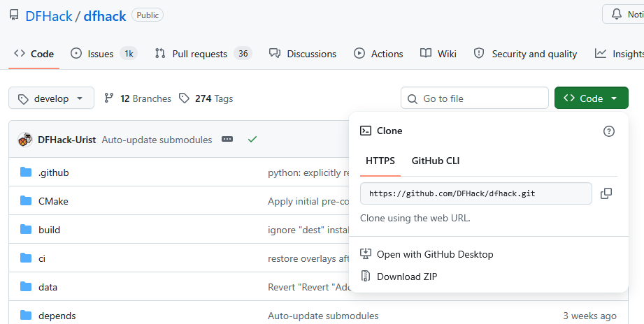
Task: Click the Clone help question mark icon
Action: [x=608, y=131]
